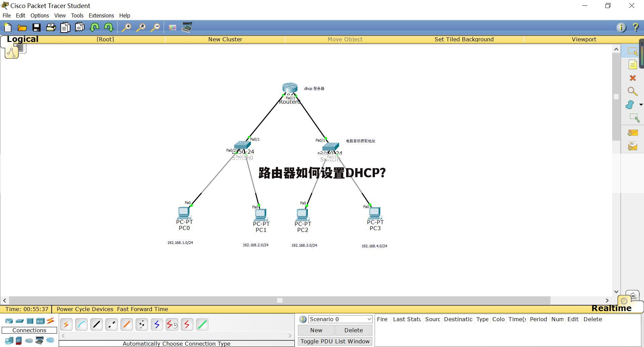Create a new file with New icon
Image resolution: width=644 pixels, height=347 pixels.
pos(7,28)
